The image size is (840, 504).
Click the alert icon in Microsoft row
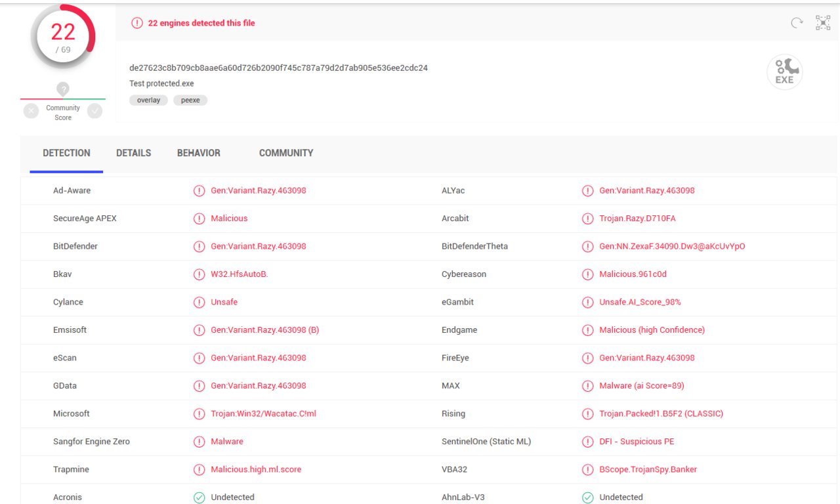(x=199, y=414)
